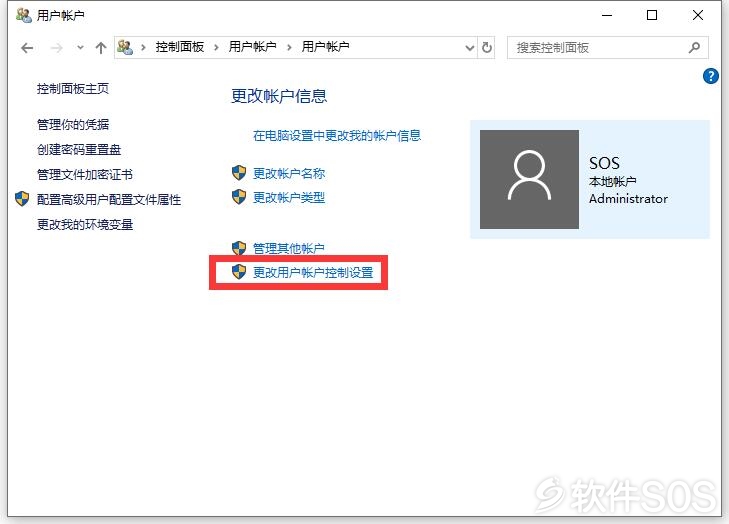Open 在电脑设置中更改我的帐户信息
Image resolution: width=729 pixels, height=524 pixels.
tap(337, 136)
